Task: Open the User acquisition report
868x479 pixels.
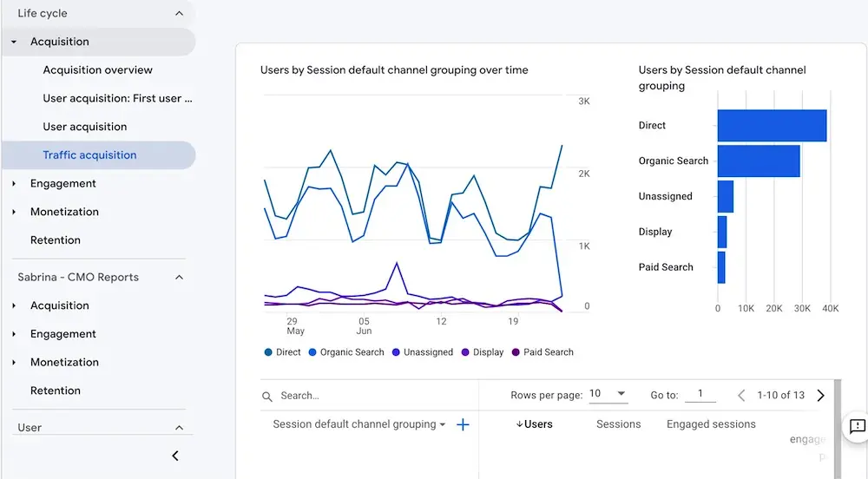Action: tap(84, 127)
